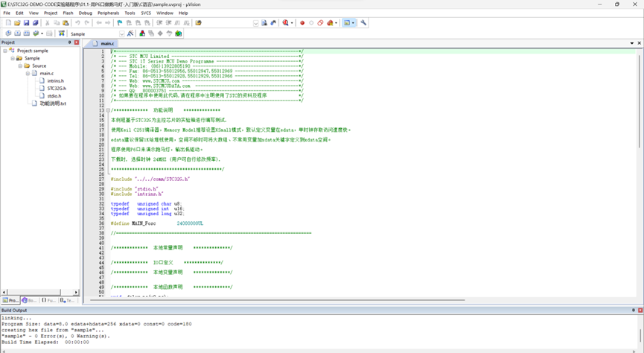Open the Flash menu
This screenshot has height=353, width=644.
pos(68,13)
